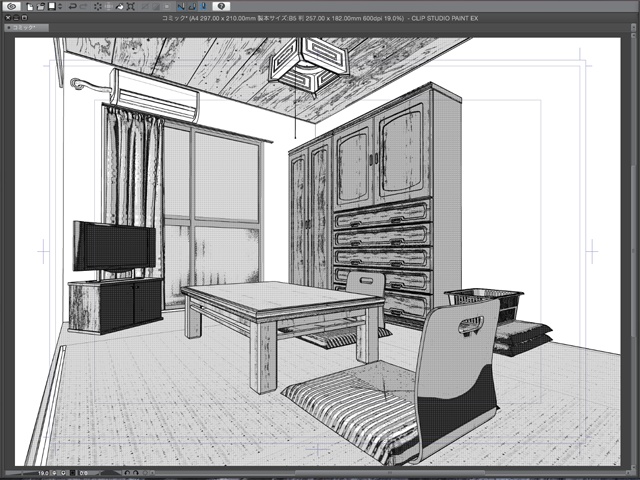Toggle Snap to Special Ruler

click(192, 7)
